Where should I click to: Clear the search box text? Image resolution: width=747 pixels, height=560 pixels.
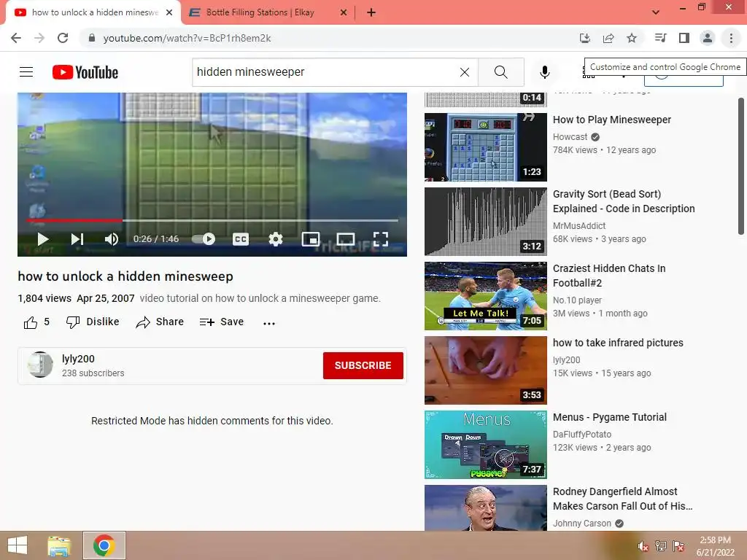coord(465,72)
